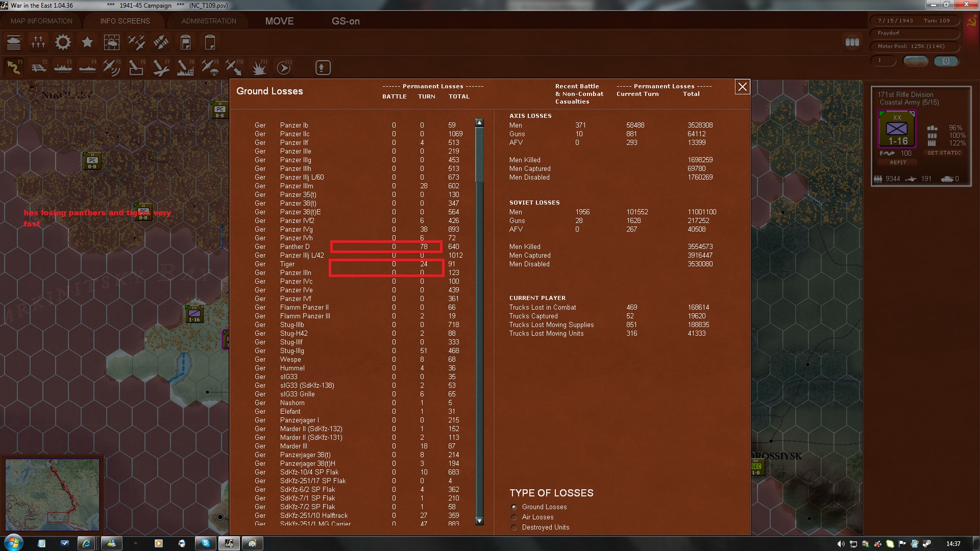Select the F7 bomb airfield mode icon
Image resolution: width=980 pixels, height=551 pixels.
click(x=161, y=67)
